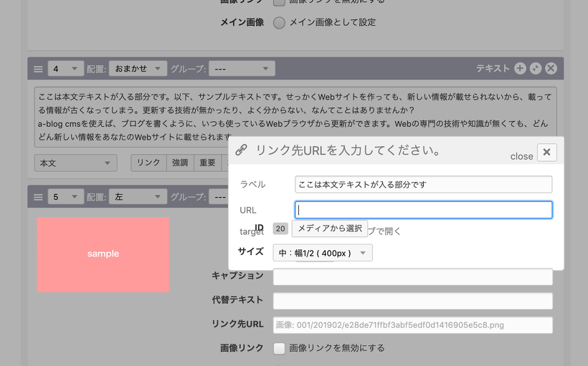Expand the グループ dropdown in unit 4
This screenshot has width=588, height=366.
pyautogui.click(x=242, y=69)
